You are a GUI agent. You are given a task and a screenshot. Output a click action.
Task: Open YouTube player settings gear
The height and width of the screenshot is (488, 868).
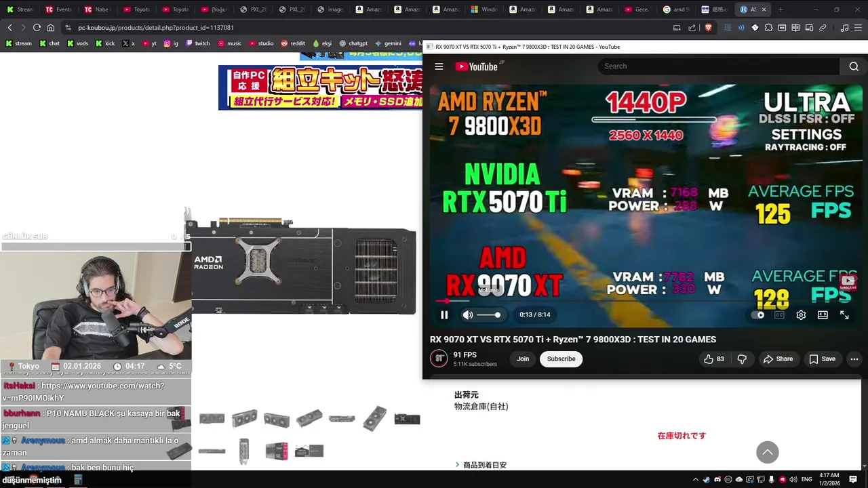click(x=801, y=314)
